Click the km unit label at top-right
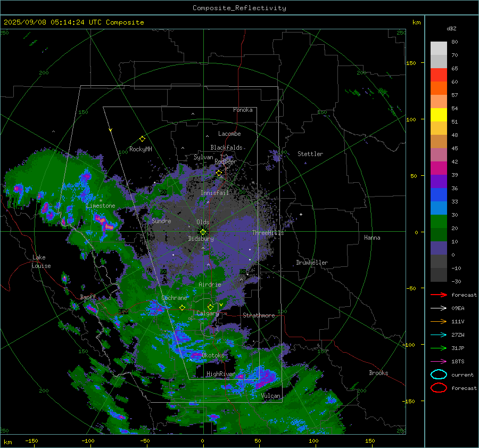The height and width of the screenshot is (448, 479). 416,22
